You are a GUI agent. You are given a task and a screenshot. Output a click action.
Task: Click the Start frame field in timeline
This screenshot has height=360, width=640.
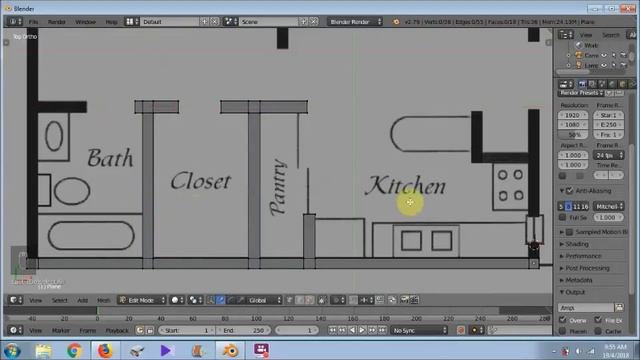tap(187, 331)
